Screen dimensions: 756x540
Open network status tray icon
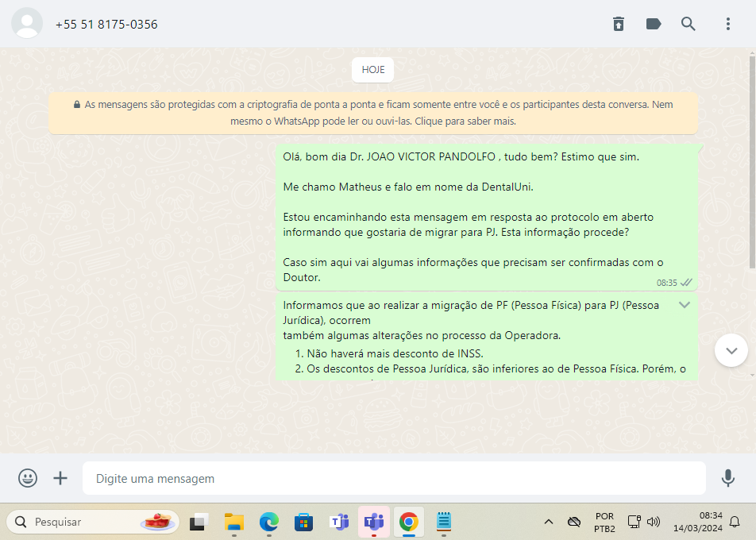(x=634, y=522)
